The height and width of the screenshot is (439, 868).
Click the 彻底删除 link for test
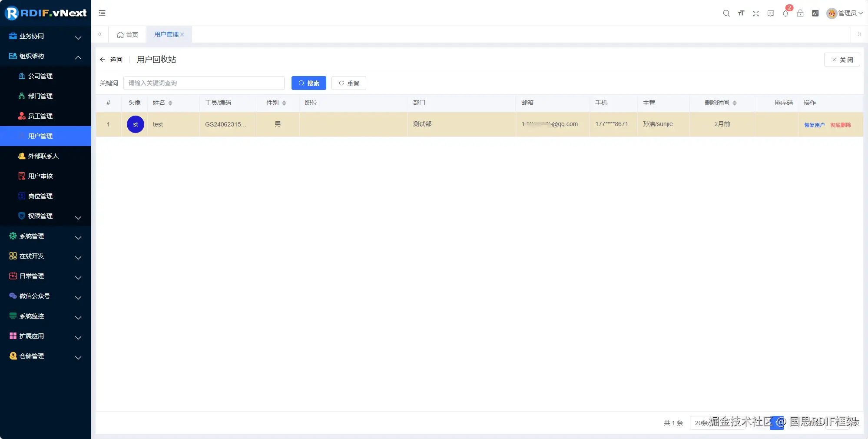click(841, 125)
